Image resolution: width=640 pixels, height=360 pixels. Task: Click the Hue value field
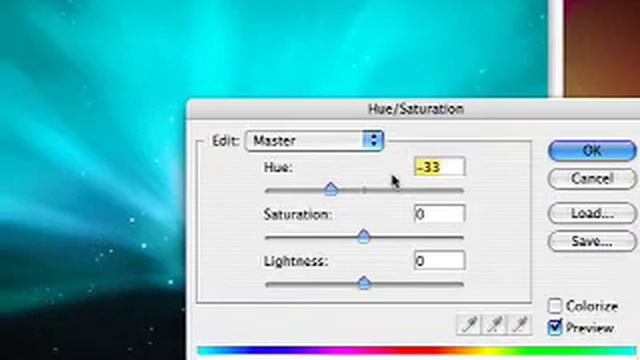pyautogui.click(x=439, y=167)
